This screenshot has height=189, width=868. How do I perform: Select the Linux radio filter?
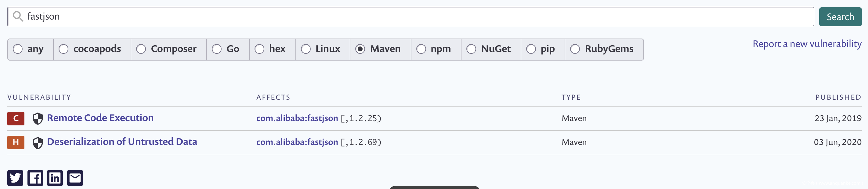click(x=306, y=49)
